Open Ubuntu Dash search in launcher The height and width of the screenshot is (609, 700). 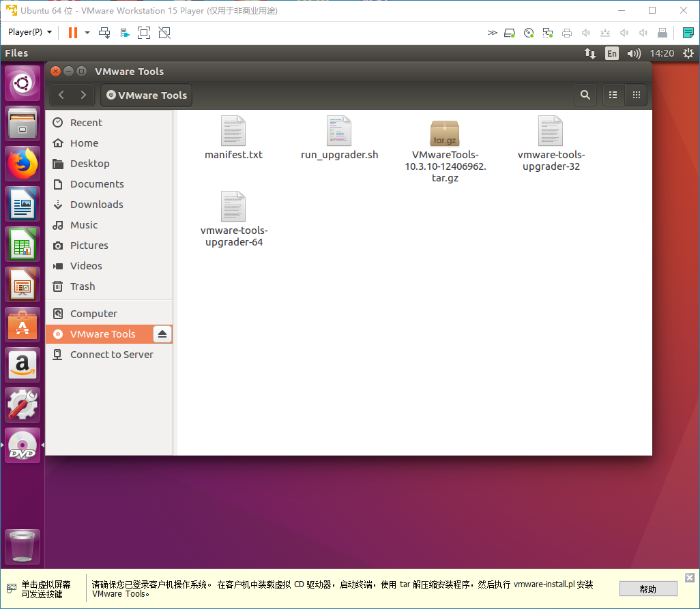[x=23, y=83]
